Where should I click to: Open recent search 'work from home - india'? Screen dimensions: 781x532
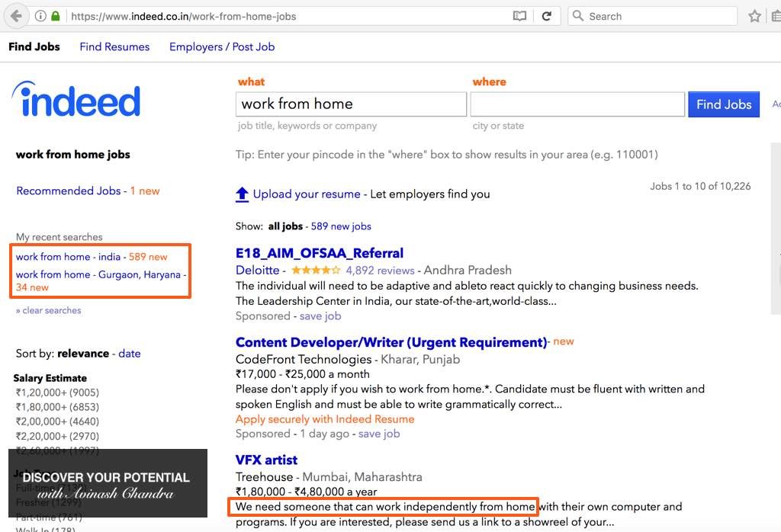[68, 257]
